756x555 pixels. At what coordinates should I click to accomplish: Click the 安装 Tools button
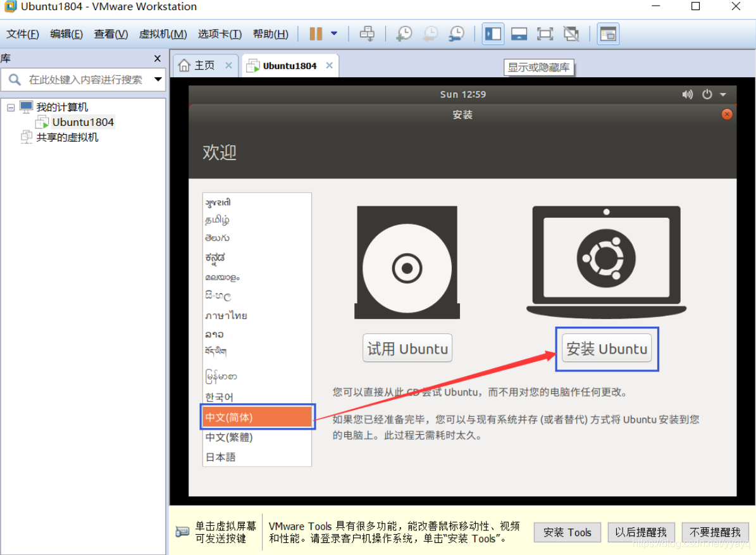pos(567,532)
